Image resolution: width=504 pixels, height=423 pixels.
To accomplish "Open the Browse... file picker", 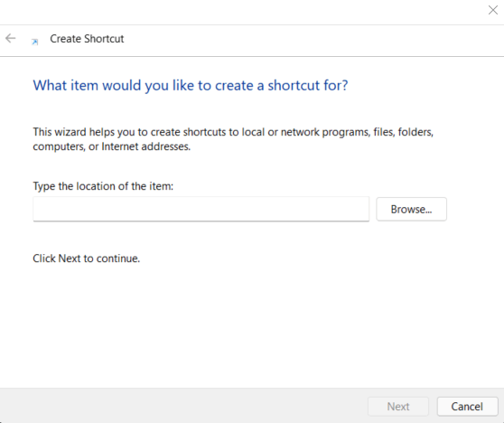I will (x=412, y=209).
